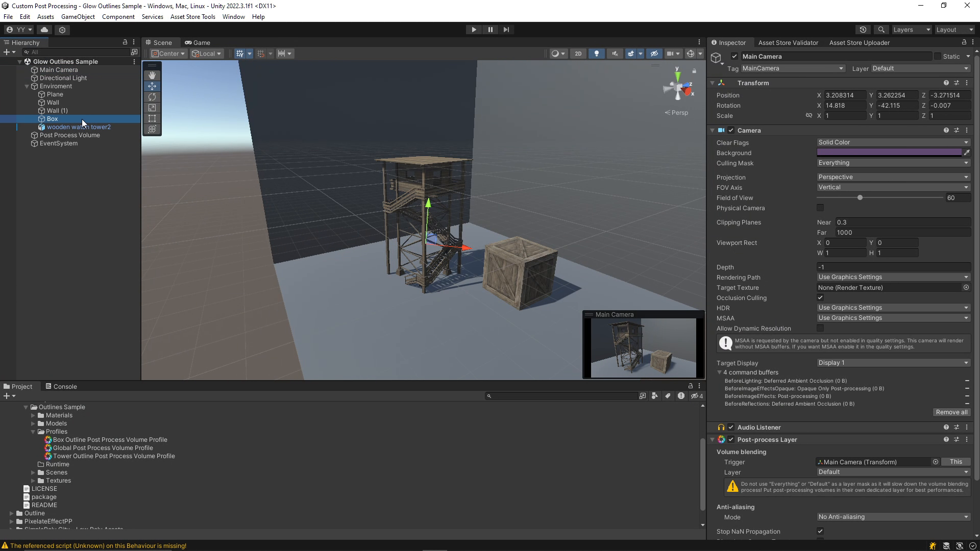Collapse the Transform component
The image size is (980, 551).
click(712, 83)
